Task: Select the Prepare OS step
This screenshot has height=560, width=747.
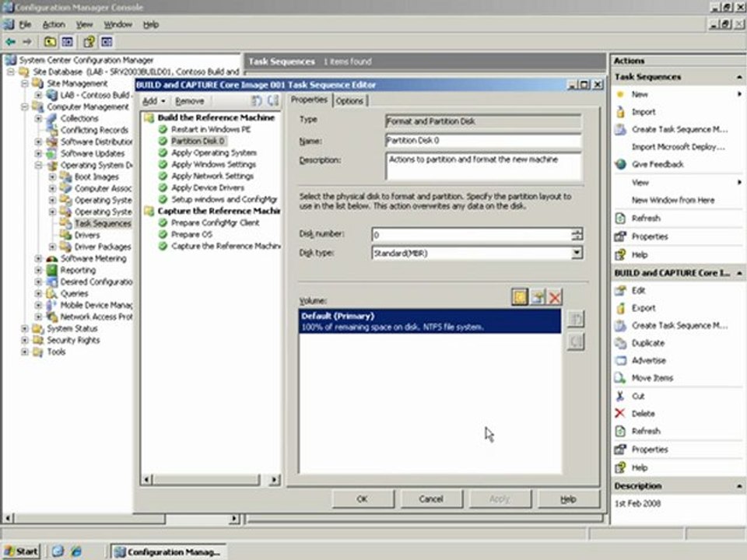Action: (x=191, y=234)
